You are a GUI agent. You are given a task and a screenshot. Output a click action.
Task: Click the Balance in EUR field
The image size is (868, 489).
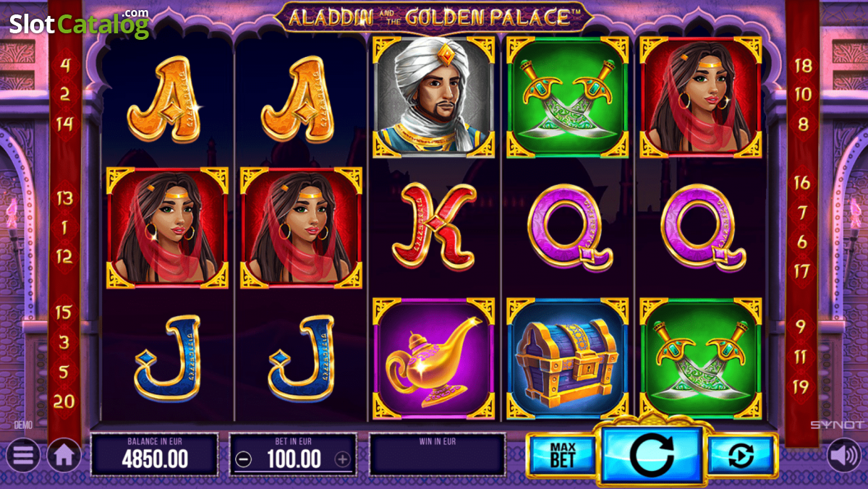[155, 454]
